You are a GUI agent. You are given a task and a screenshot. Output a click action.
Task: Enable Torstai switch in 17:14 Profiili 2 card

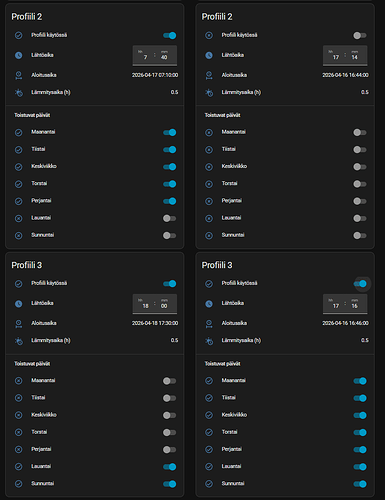tap(360, 184)
